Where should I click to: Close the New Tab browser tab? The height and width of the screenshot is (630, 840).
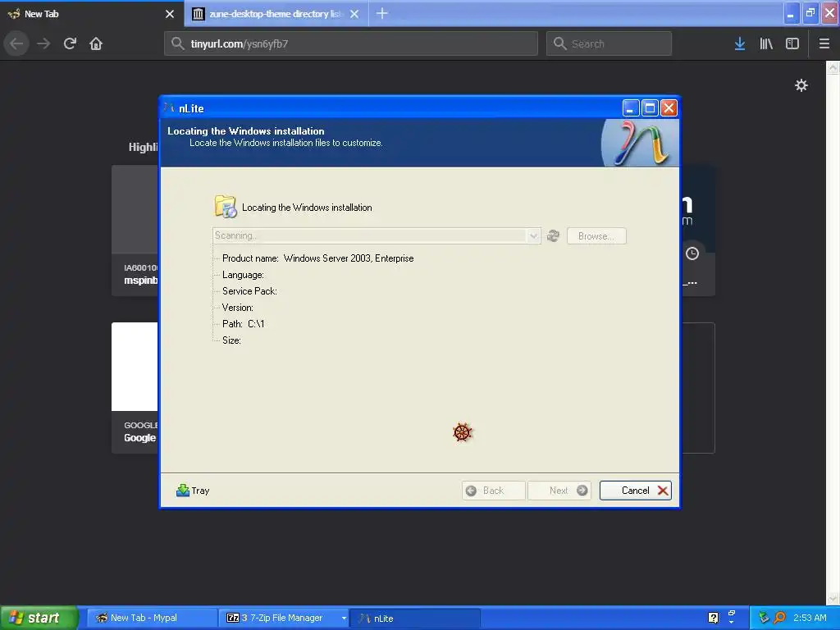170,14
